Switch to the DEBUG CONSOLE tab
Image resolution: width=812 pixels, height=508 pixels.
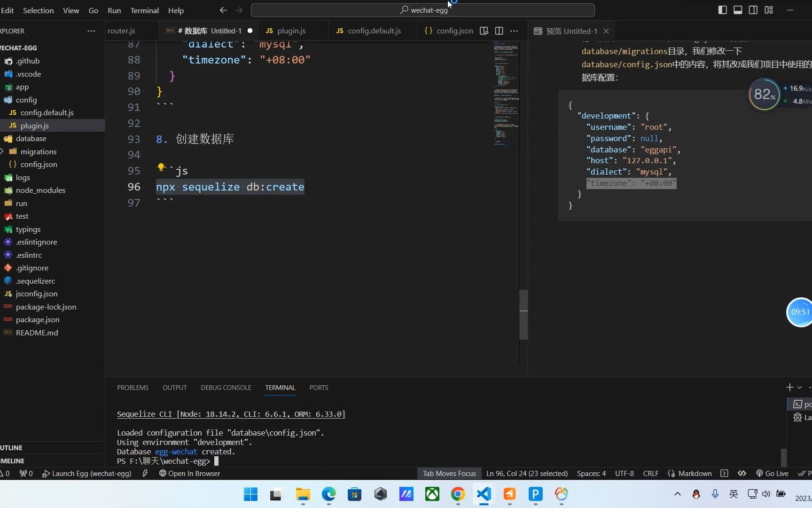tap(226, 388)
